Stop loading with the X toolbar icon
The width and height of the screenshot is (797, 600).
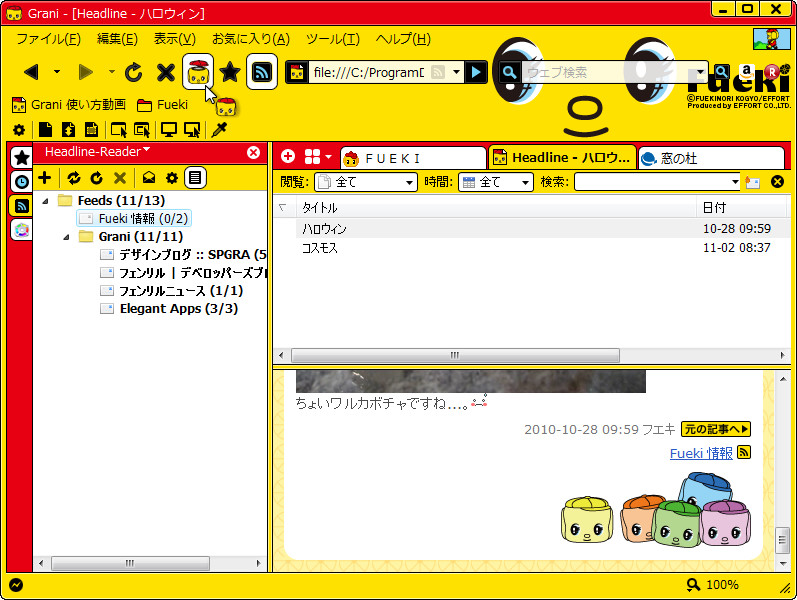[x=166, y=72]
